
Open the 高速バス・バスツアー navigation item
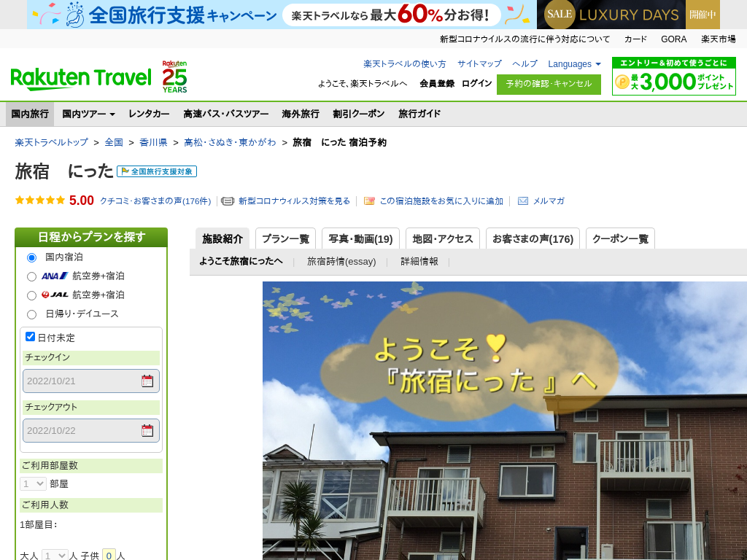point(226,114)
